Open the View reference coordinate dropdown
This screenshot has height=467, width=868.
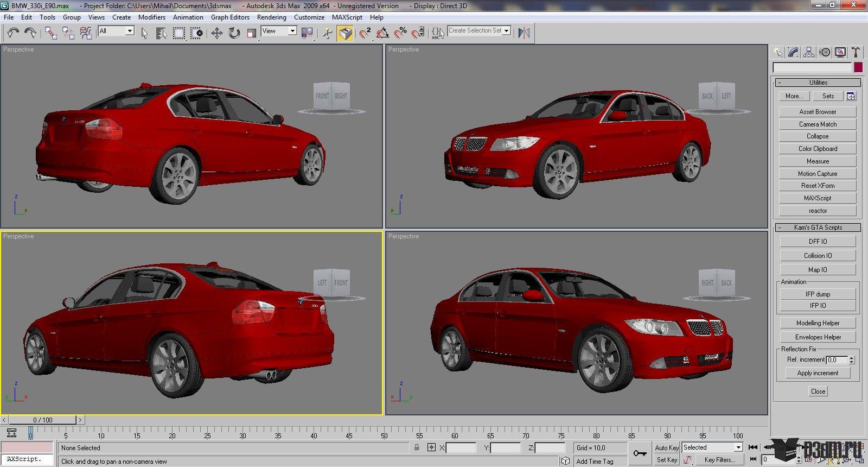pyautogui.click(x=279, y=31)
